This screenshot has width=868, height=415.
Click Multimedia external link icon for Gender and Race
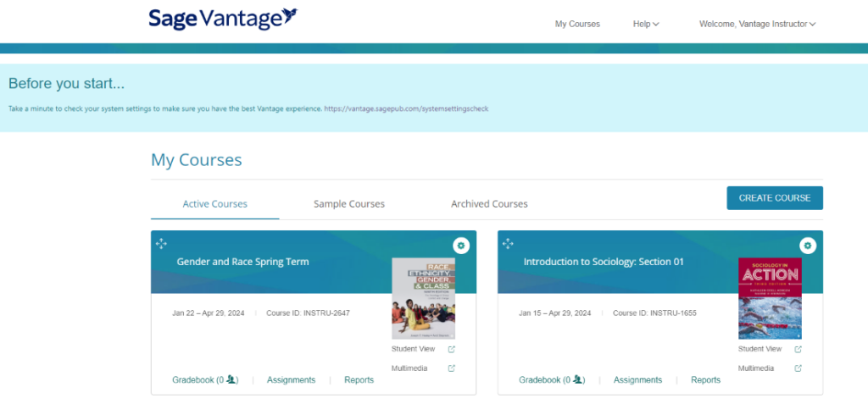[452, 368]
